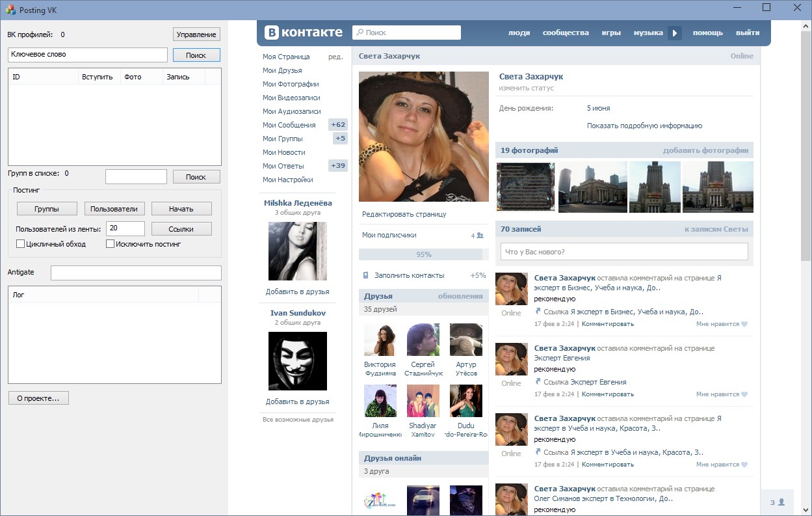
Task: Open Лиля Мирошниченко friend avatar
Action: point(380,401)
